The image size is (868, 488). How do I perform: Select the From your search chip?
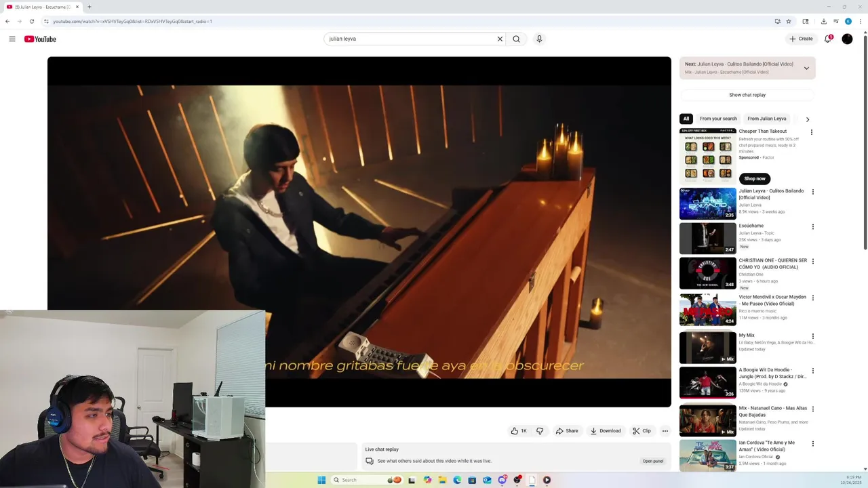tap(718, 119)
